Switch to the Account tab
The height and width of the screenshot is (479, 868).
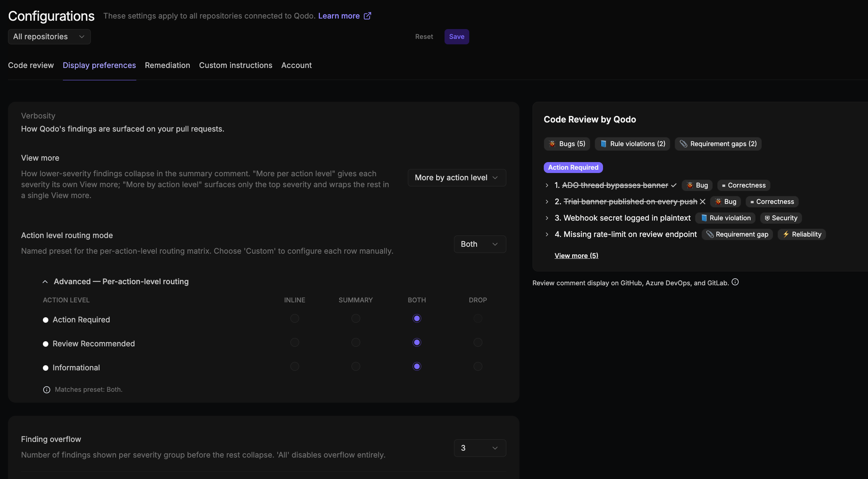[297, 65]
